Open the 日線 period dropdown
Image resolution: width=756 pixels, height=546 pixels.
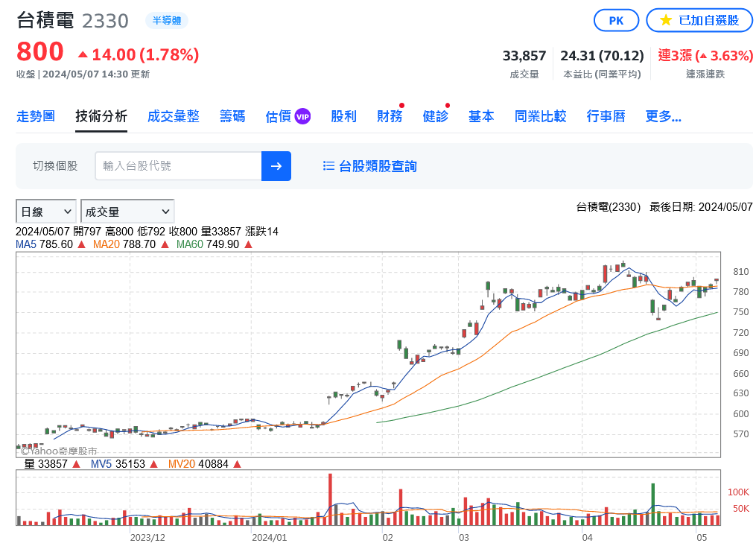click(x=45, y=212)
